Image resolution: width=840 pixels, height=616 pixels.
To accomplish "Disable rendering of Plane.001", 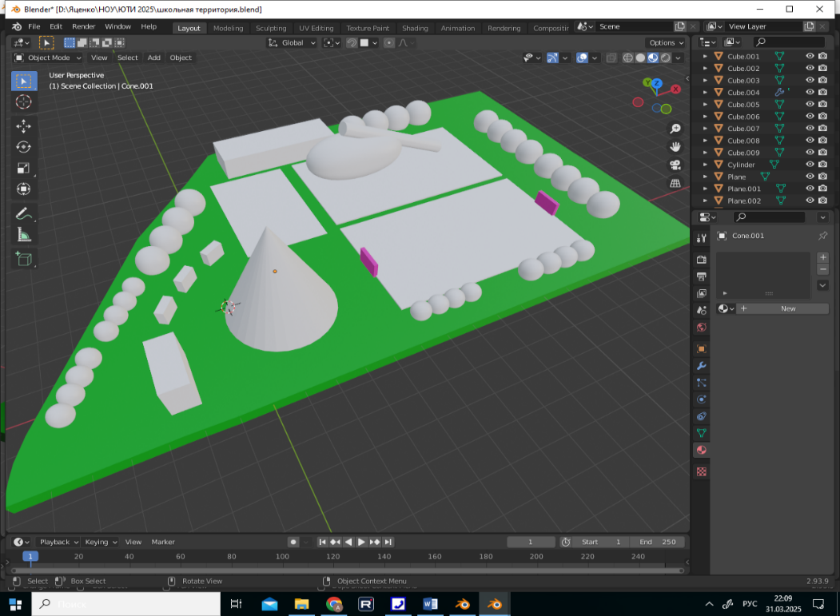I will click(822, 189).
